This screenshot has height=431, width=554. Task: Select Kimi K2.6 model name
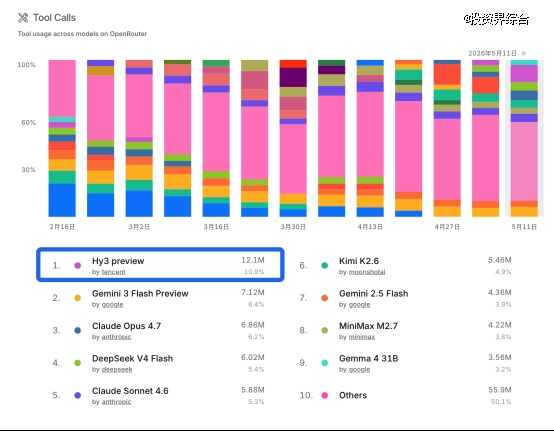(359, 261)
